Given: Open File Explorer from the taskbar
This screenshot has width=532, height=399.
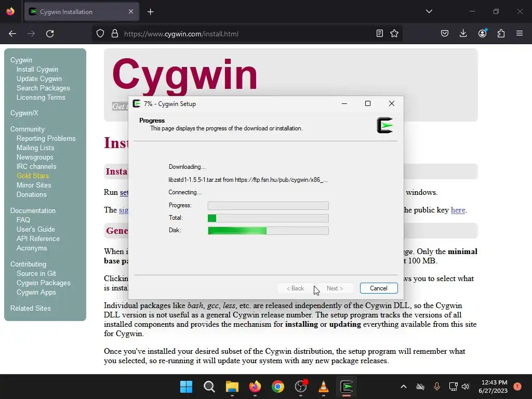Looking at the screenshot, I should (232, 387).
